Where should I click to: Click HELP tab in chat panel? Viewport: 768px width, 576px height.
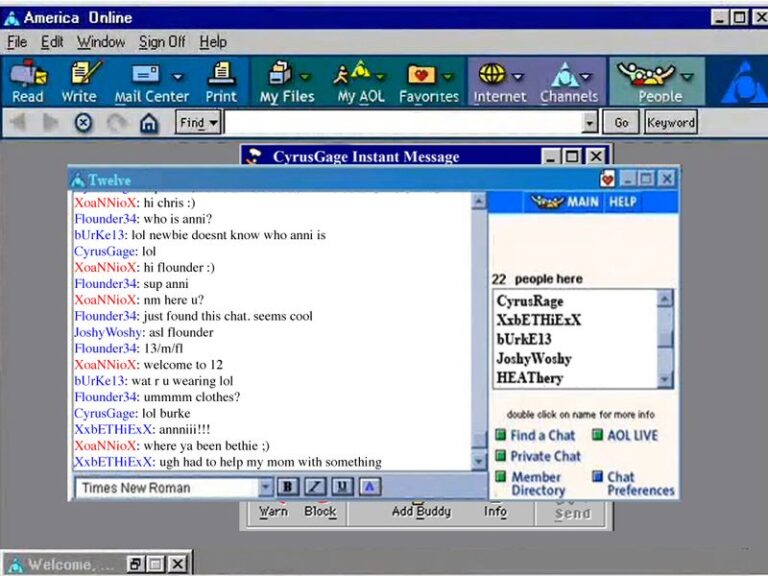[x=623, y=202]
